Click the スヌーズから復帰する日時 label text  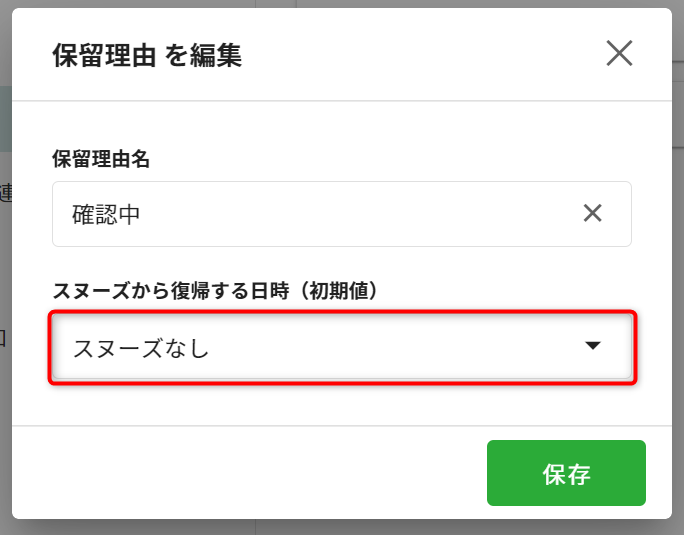[170, 289]
